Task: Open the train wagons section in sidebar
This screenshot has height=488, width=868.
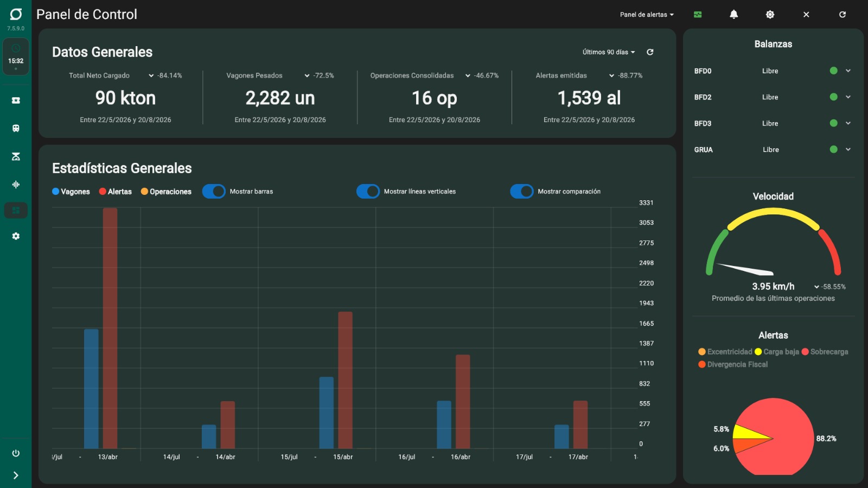Action: click(x=16, y=129)
